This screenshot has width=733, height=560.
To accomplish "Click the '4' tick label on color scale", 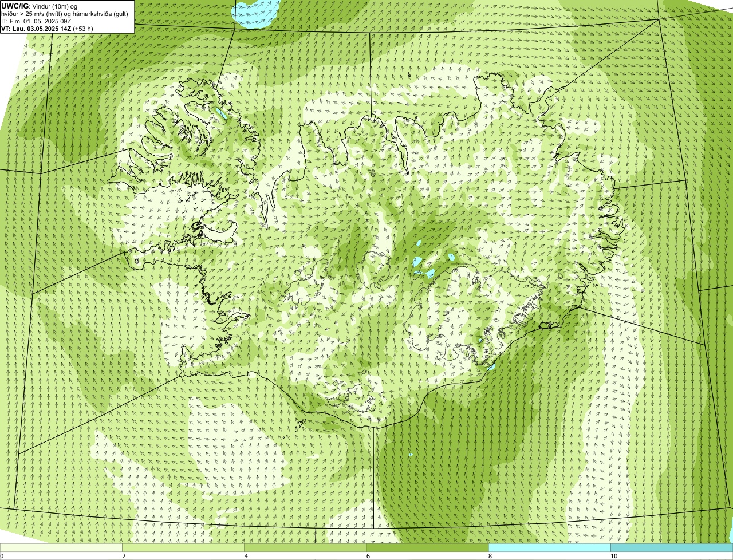I will (x=246, y=556).
